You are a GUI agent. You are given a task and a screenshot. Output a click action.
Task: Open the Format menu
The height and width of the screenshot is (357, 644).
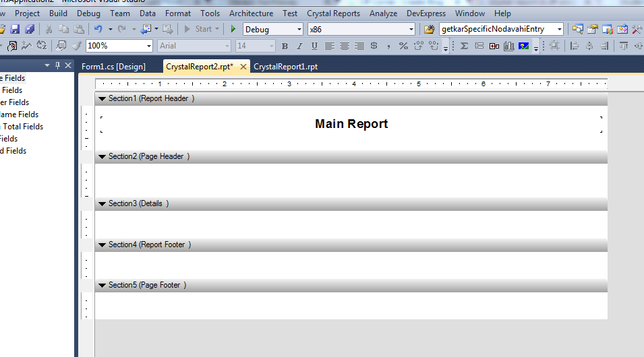[x=178, y=13]
